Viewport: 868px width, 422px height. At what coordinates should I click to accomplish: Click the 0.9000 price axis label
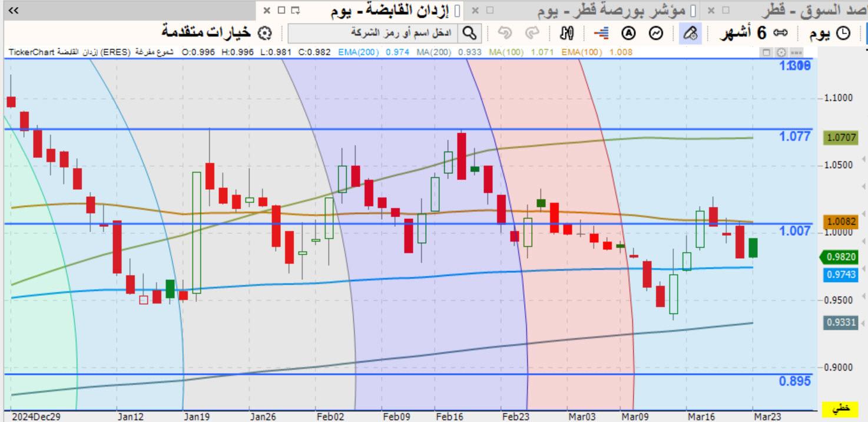tap(839, 367)
